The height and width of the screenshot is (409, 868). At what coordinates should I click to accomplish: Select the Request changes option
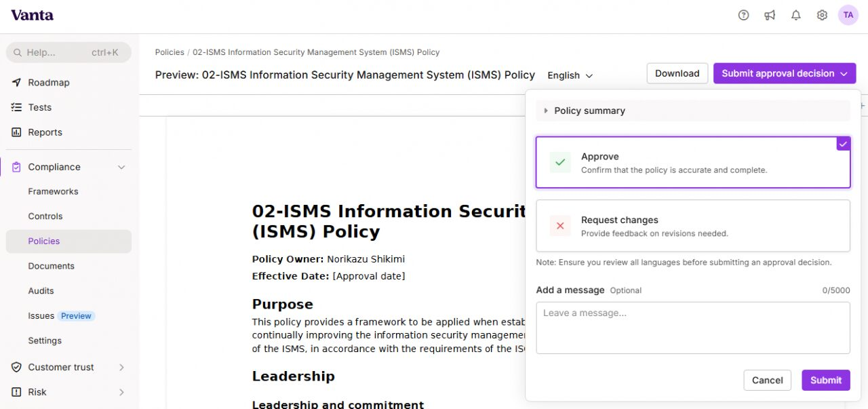click(x=693, y=226)
